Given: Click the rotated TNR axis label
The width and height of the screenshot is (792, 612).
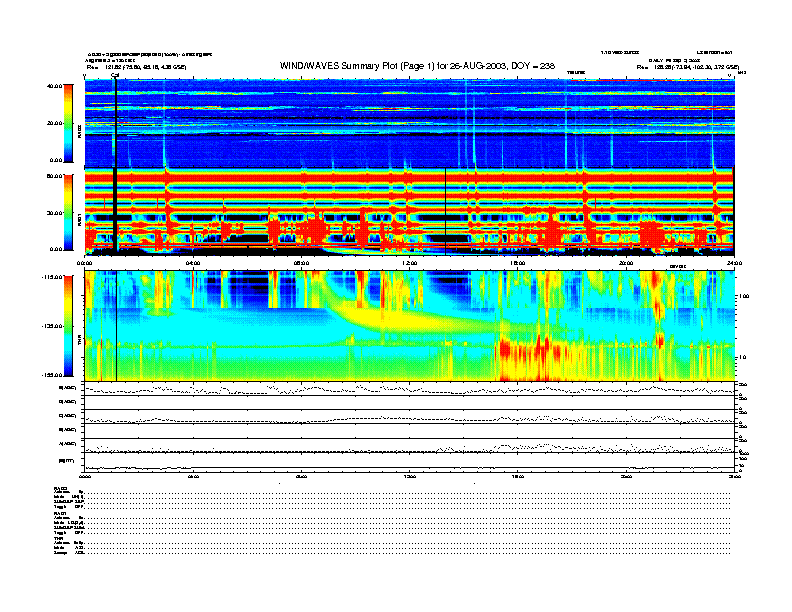Looking at the screenshot, I should pyautogui.click(x=79, y=342).
